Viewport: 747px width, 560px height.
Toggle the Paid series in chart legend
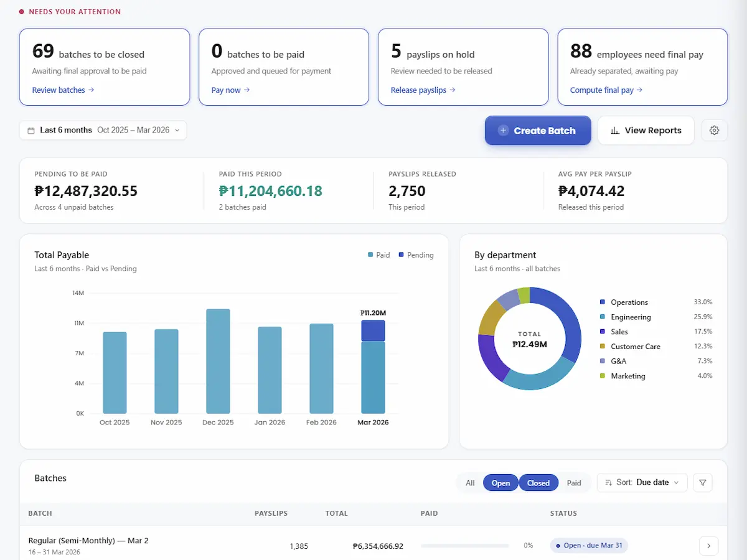pyautogui.click(x=379, y=255)
